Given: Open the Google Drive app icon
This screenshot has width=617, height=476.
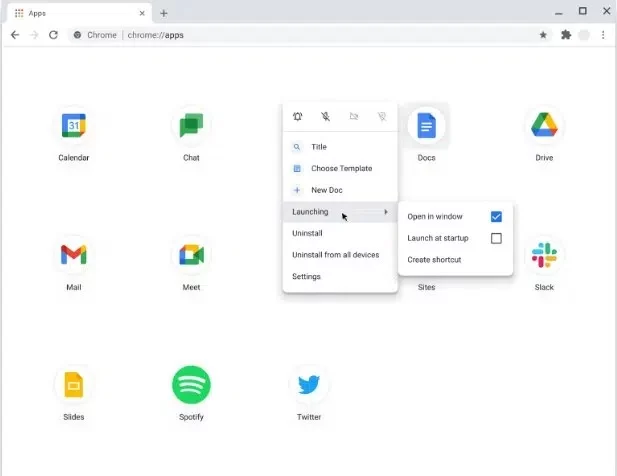Looking at the screenshot, I should click(544, 126).
